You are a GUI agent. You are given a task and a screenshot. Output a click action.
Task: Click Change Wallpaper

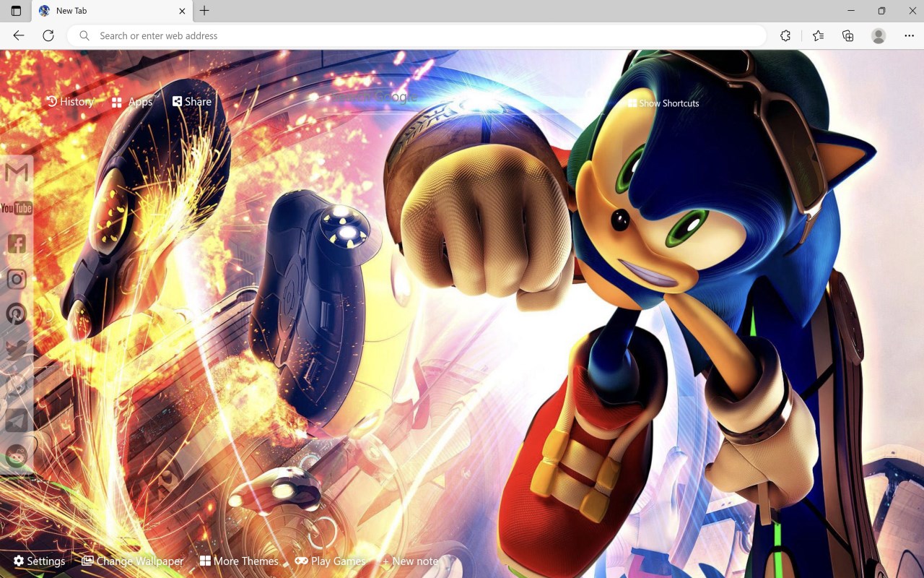(x=132, y=561)
